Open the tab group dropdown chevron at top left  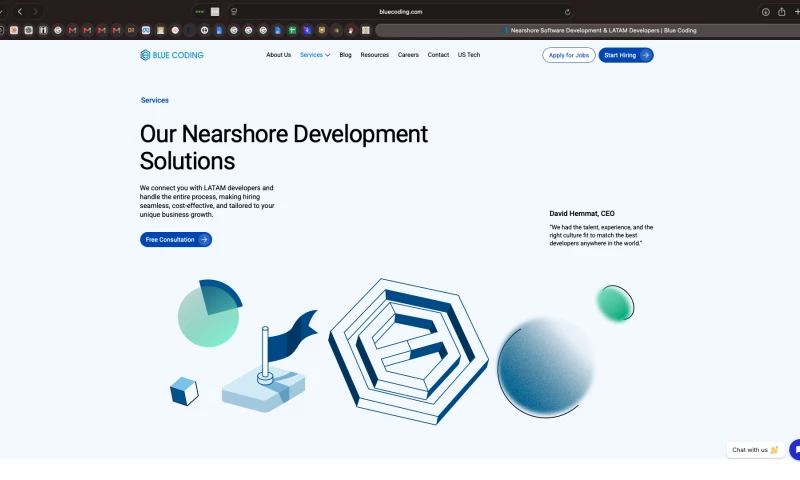[2, 11]
